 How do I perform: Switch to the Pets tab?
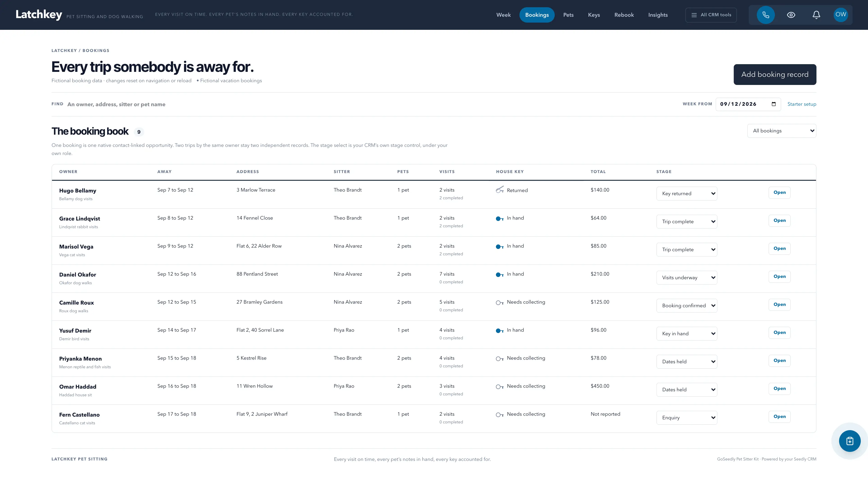pos(568,15)
